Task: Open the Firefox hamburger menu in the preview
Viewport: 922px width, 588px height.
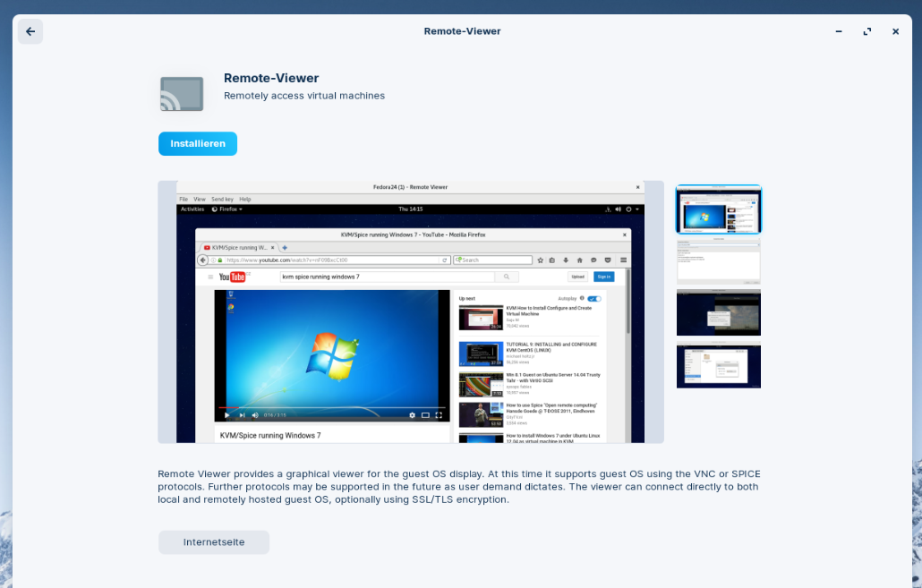Action: [623, 260]
